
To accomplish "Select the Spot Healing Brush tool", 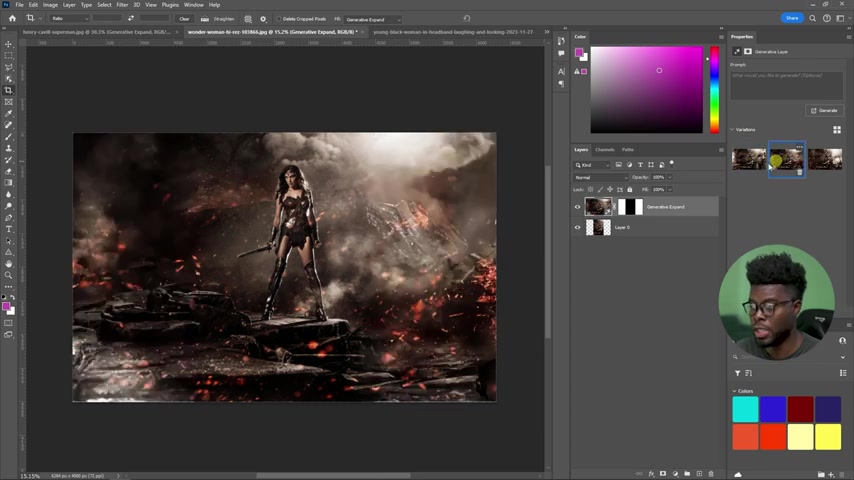I will click(x=8, y=125).
